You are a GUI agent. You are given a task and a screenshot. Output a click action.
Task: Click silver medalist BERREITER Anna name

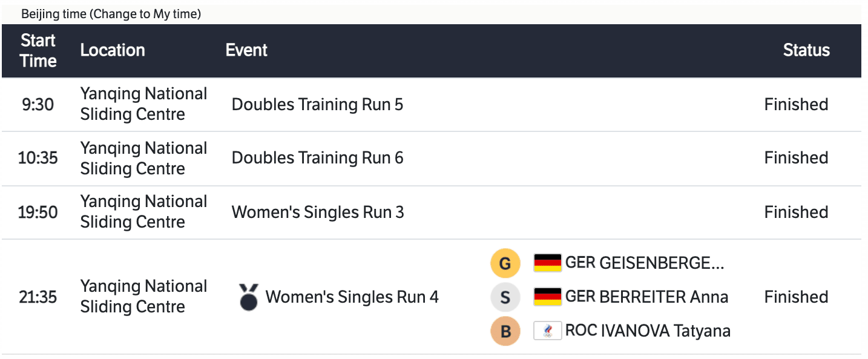tap(646, 297)
